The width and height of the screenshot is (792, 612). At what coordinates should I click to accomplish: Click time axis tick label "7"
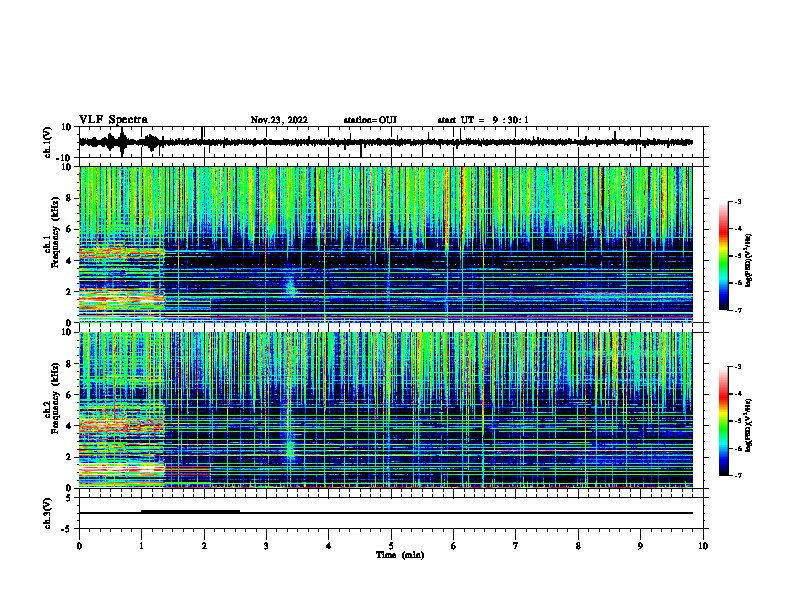516,546
